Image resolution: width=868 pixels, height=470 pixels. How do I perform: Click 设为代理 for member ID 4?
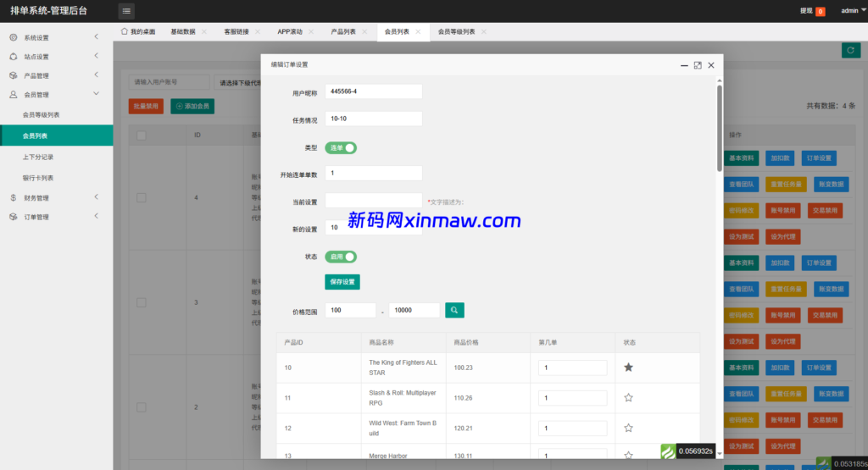click(782, 236)
